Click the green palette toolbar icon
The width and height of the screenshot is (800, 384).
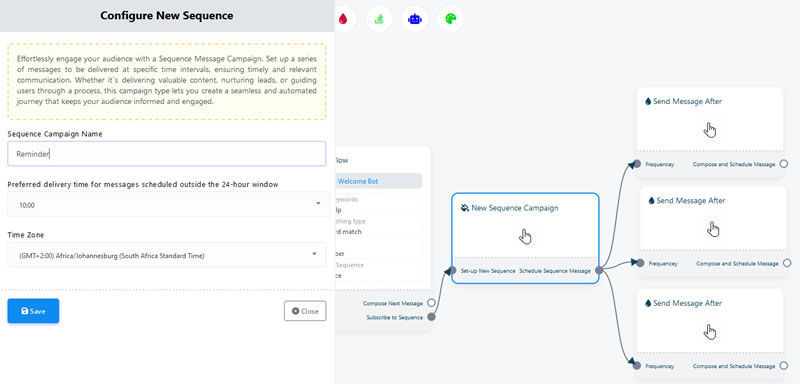click(x=451, y=19)
